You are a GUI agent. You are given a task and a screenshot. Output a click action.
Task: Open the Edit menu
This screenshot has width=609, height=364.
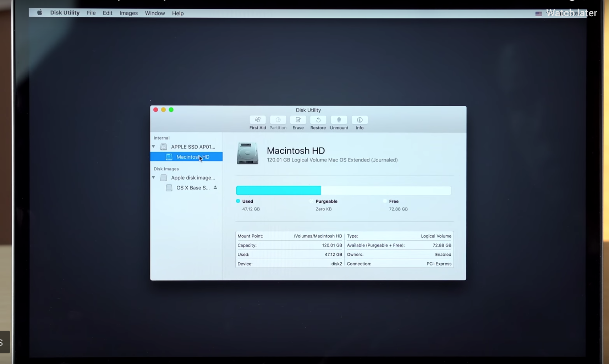point(108,13)
